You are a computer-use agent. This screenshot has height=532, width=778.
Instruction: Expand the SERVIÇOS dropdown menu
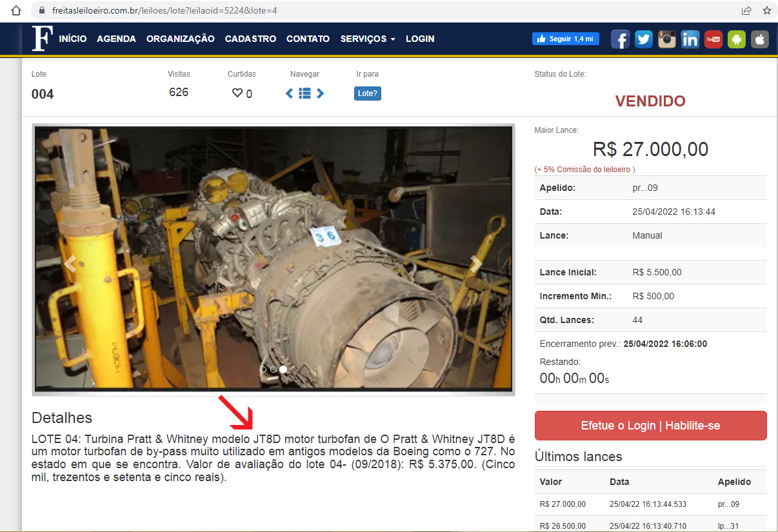368,39
